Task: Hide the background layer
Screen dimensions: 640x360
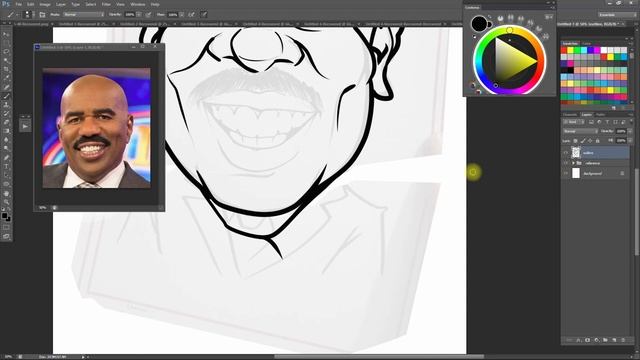Action: pos(566,173)
